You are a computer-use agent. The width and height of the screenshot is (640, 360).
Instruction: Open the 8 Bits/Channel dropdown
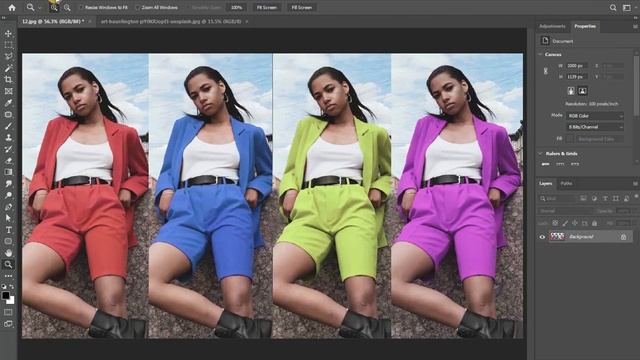(x=595, y=127)
